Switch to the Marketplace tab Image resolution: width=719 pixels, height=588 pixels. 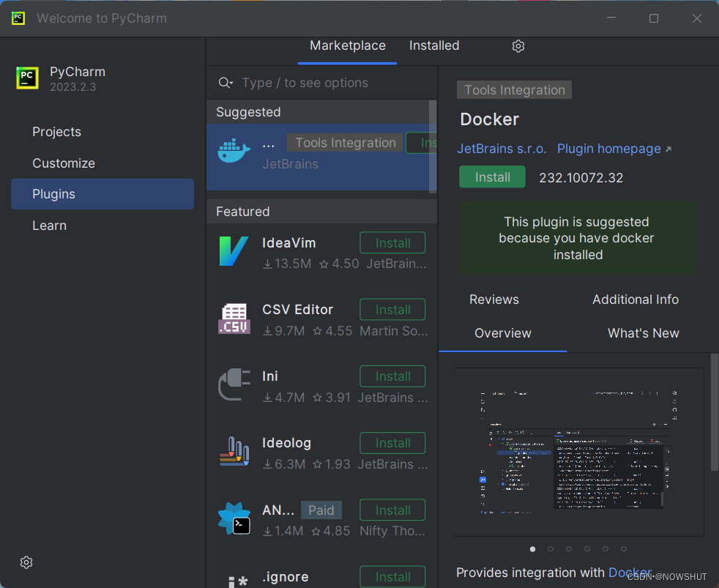click(x=348, y=45)
